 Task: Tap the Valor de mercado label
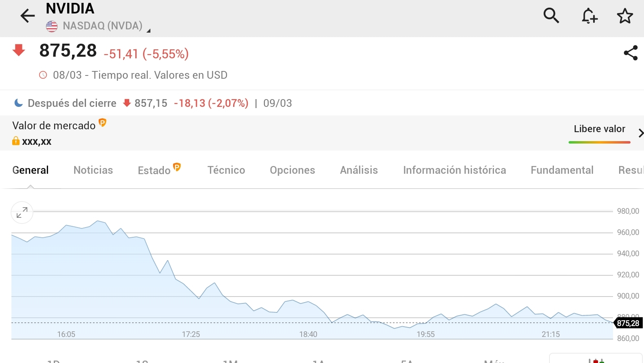54,126
